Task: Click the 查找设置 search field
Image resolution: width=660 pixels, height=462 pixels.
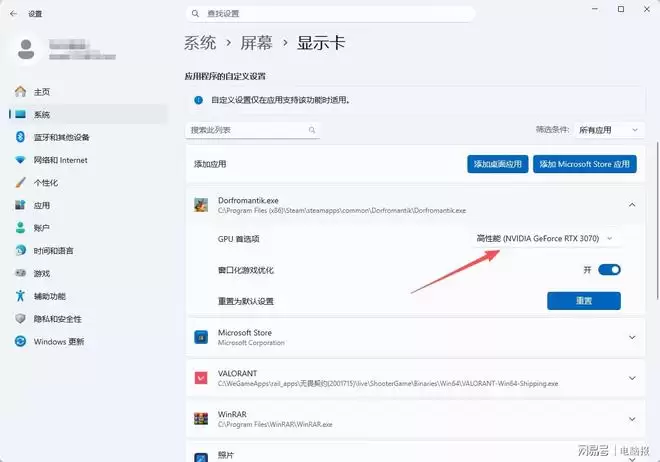Action: 330,14
